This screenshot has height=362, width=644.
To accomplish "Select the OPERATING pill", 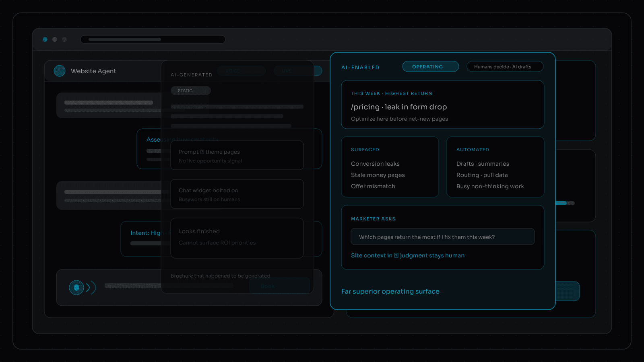I will pyautogui.click(x=431, y=66).
